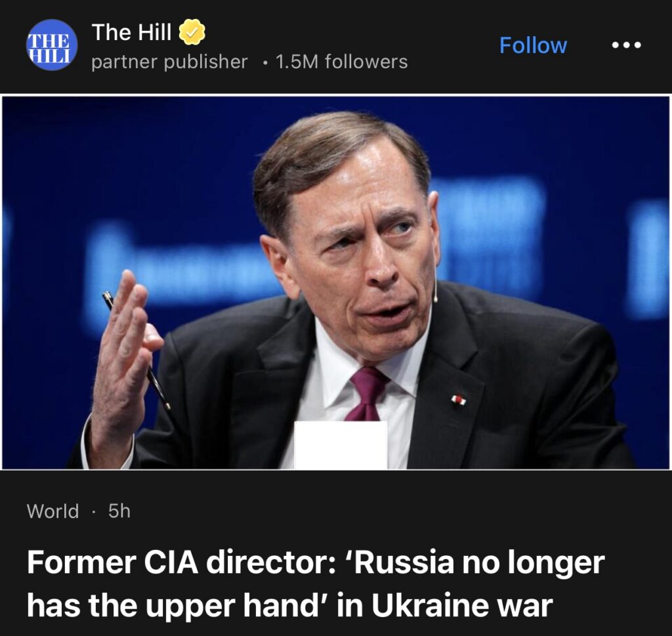This screenshot has height=636, width=672.
Task: Click the 'partner publisher' label
Action: click(x=169, y=62)
